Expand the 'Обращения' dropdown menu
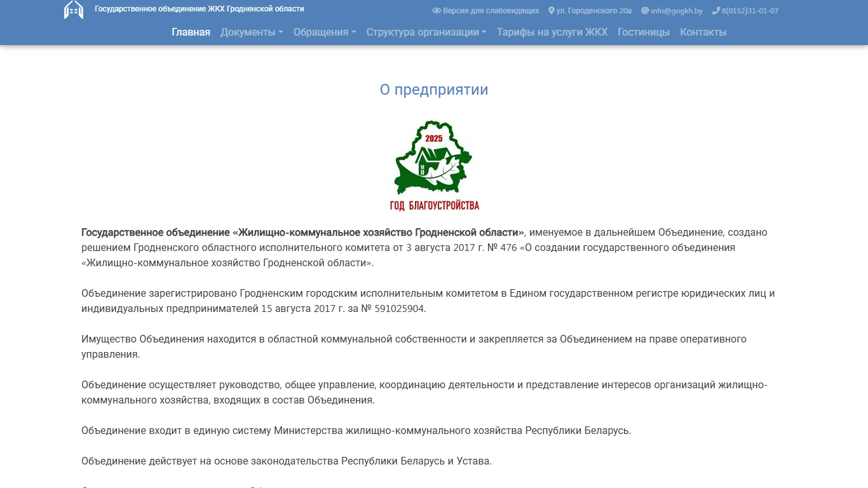 [x=325, y=32]
